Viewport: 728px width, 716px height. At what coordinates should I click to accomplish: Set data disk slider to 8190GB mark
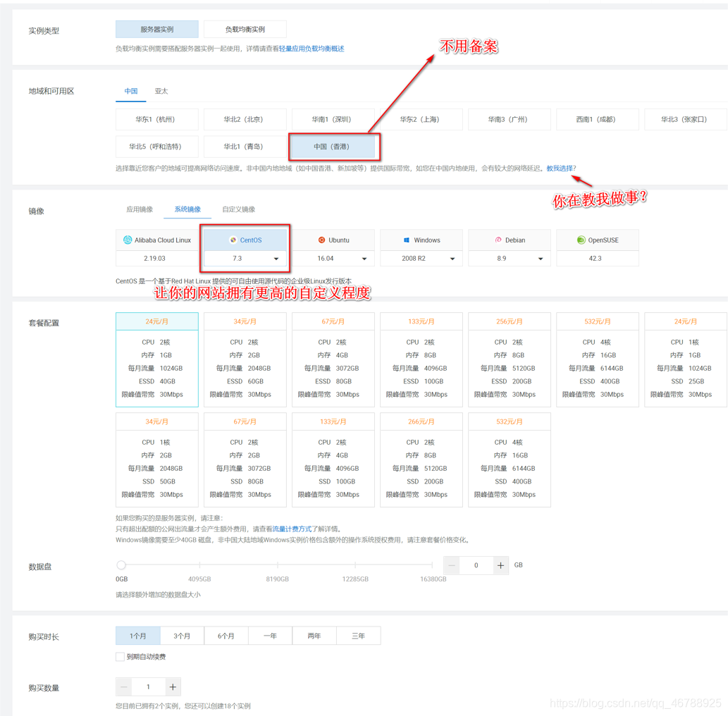coord(278,564)
